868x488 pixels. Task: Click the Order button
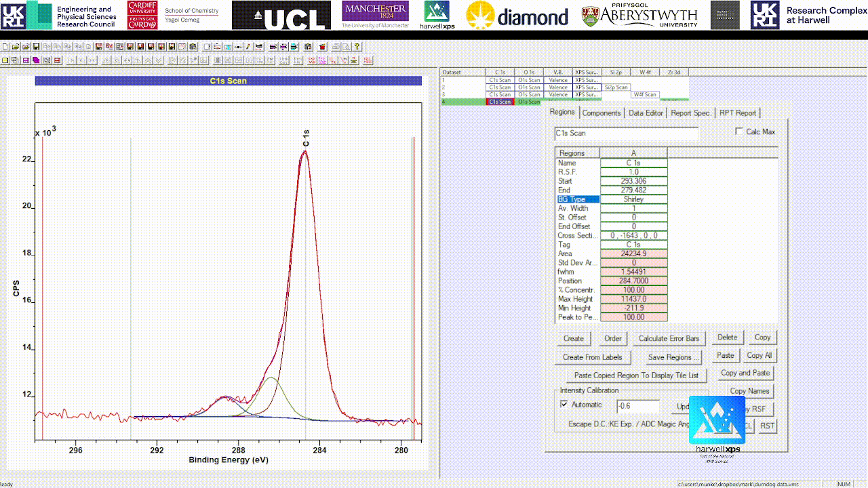tap(613, 338)
